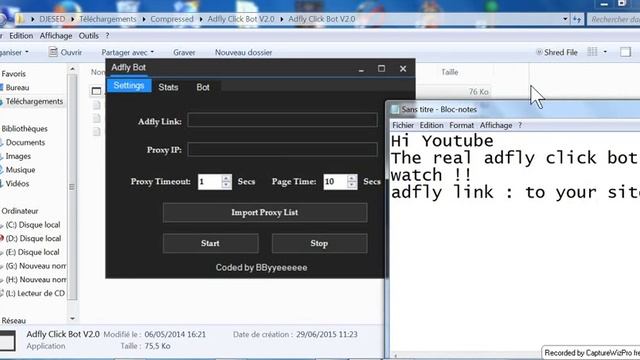This screenshot has width=640, height=360.
Task: Select (D:) Disque local drive
Action: tap(33, 238)
